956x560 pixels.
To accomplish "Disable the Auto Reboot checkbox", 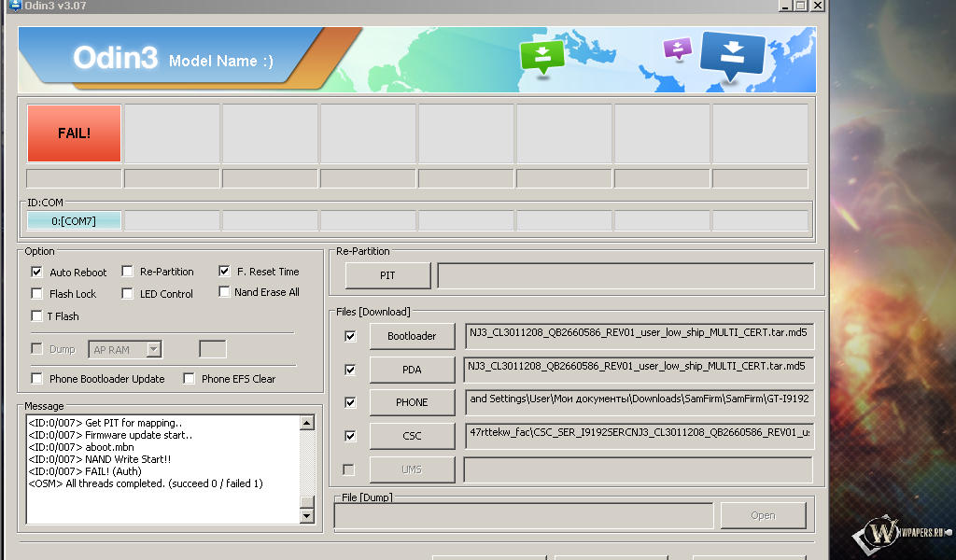I will [37, 273].
